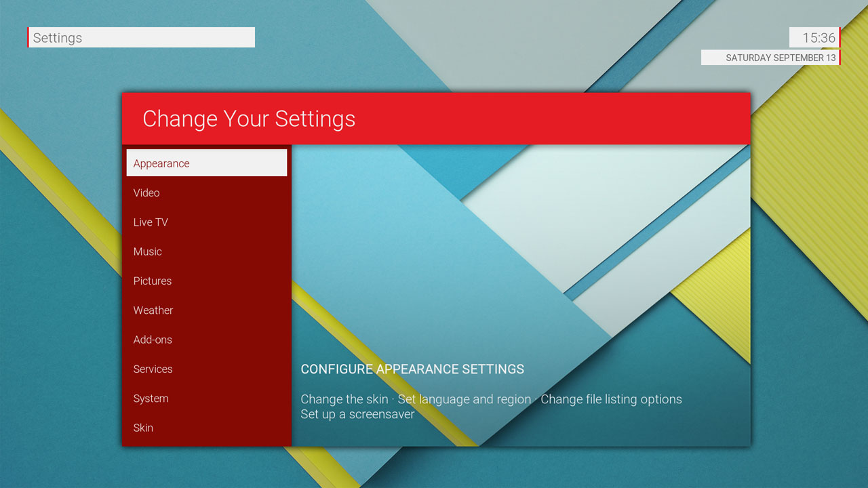Screen dimensions: 868x488
Task: Select the Pictures settings entry
Action: pyautogui.click(x=206, y=281)
